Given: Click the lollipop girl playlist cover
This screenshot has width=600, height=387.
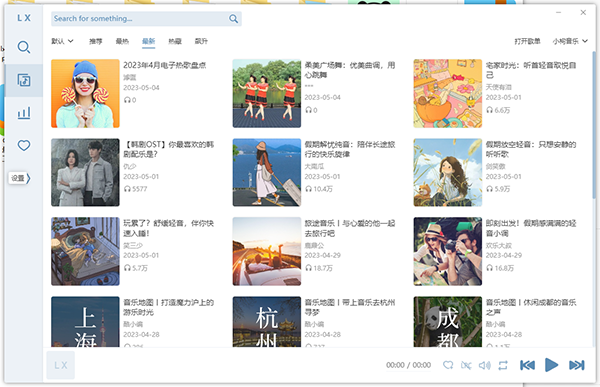Looking at the screenshot, I should click(85, 93).
